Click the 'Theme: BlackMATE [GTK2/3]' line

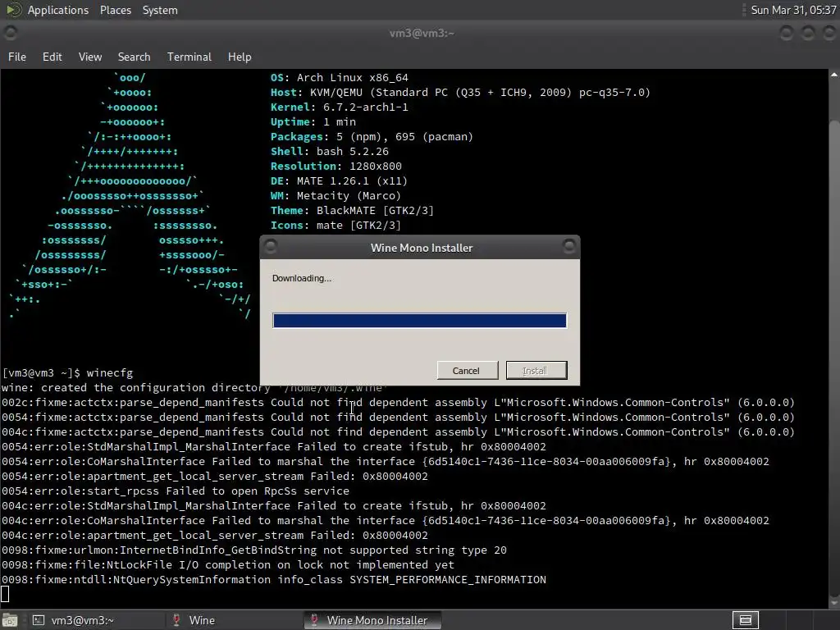tap(352, 211)
